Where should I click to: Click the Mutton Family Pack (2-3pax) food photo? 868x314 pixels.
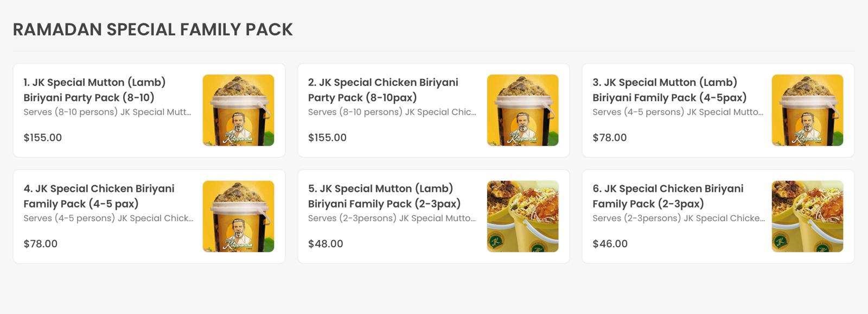(522, 216)
